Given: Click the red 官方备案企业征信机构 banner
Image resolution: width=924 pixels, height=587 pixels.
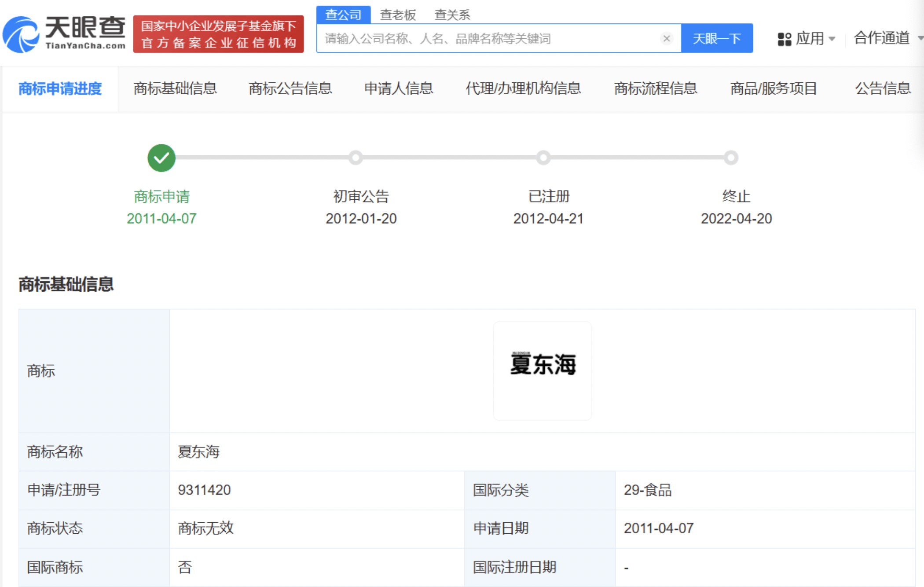Looking at the screenshot, I should pyautogui.click(x=218, y=34).
